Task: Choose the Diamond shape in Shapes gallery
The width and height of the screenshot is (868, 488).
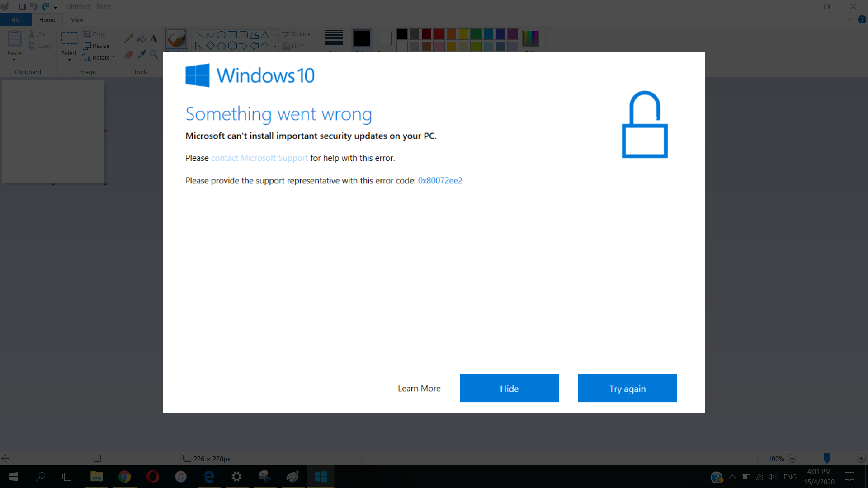Action: (x=210, y=46)
